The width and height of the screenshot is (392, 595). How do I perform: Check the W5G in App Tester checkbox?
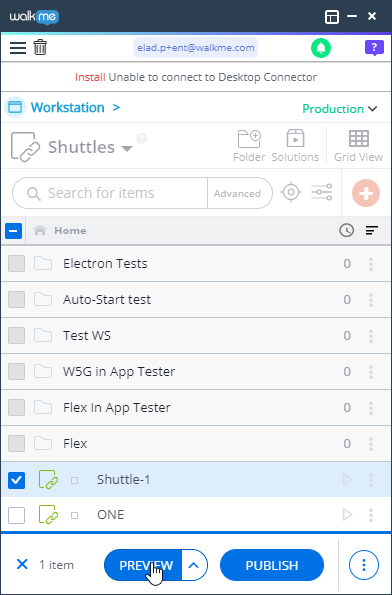point(16,371)
